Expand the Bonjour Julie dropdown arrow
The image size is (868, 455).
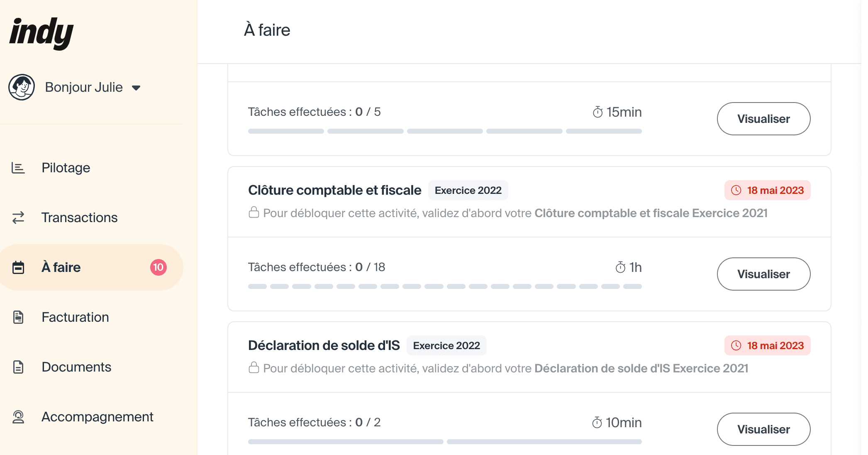(x=136, y=88)
